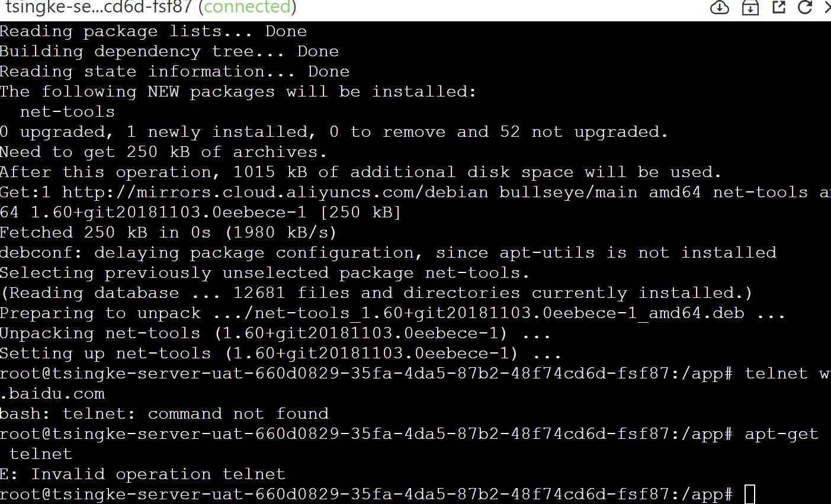
Task: Click the tsingke-se...cd6d-fsf87 session title
Action: [x=98, y=8]
